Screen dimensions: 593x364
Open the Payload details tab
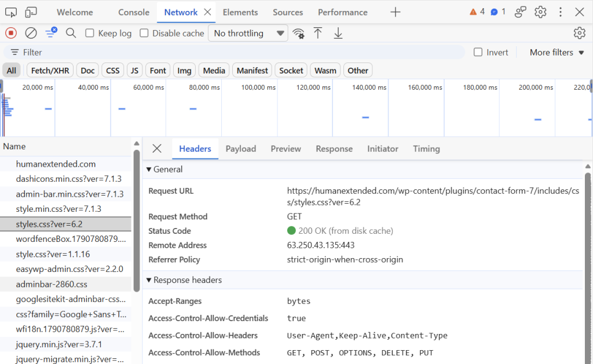[x=241, y=149]
